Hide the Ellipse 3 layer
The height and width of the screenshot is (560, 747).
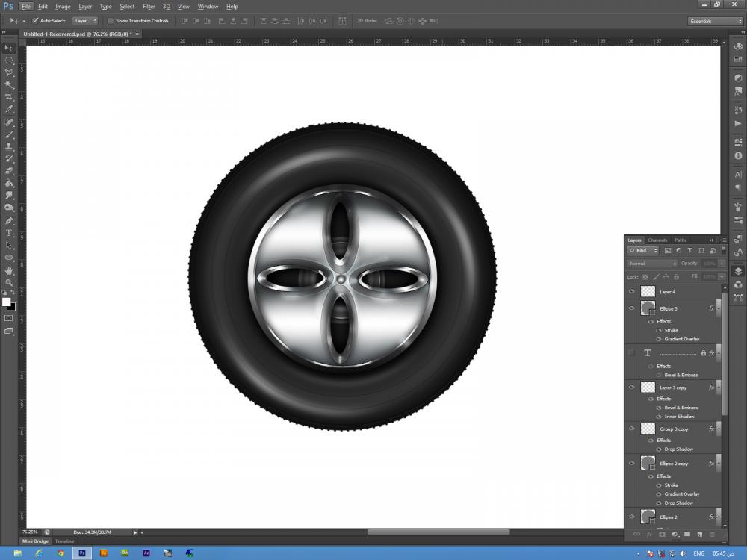coord(632,308)
